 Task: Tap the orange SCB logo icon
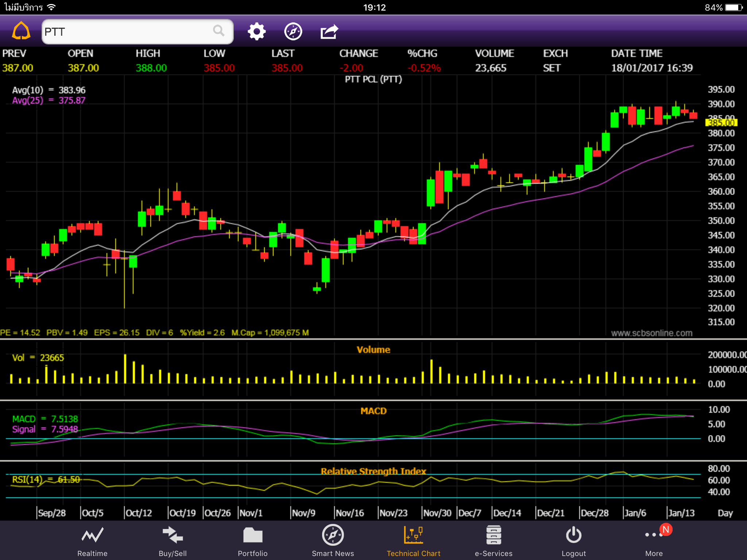click(x=21, y=31)
